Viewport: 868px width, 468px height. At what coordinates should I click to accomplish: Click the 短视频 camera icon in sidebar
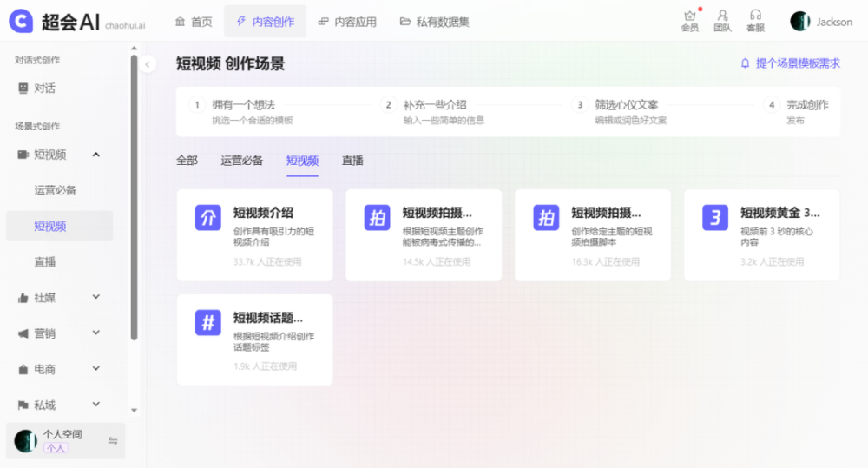[x=23, y=155]
